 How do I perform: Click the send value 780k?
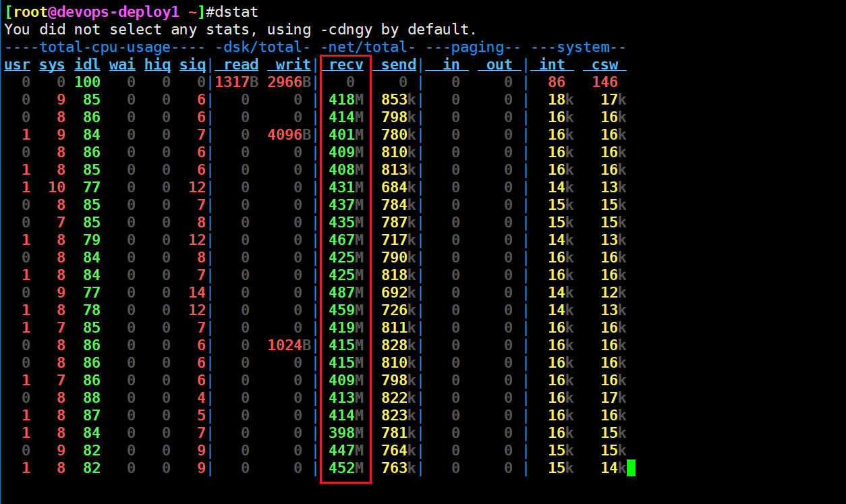tap(399, 135)
